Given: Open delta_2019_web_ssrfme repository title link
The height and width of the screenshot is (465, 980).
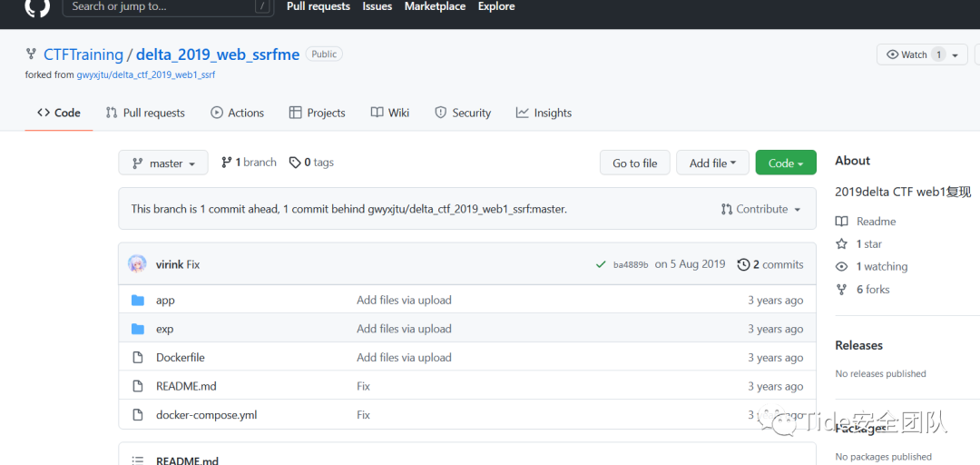Looking at the screenshot, I should 218,54.
